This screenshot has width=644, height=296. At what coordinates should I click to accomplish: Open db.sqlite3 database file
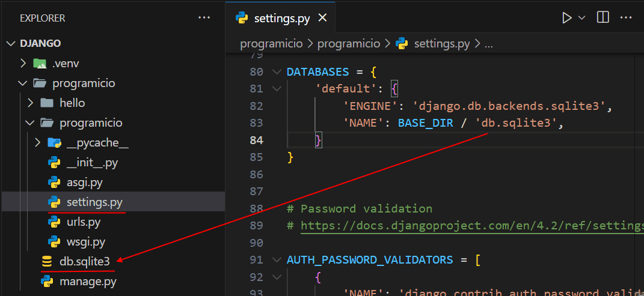[85, 262]
